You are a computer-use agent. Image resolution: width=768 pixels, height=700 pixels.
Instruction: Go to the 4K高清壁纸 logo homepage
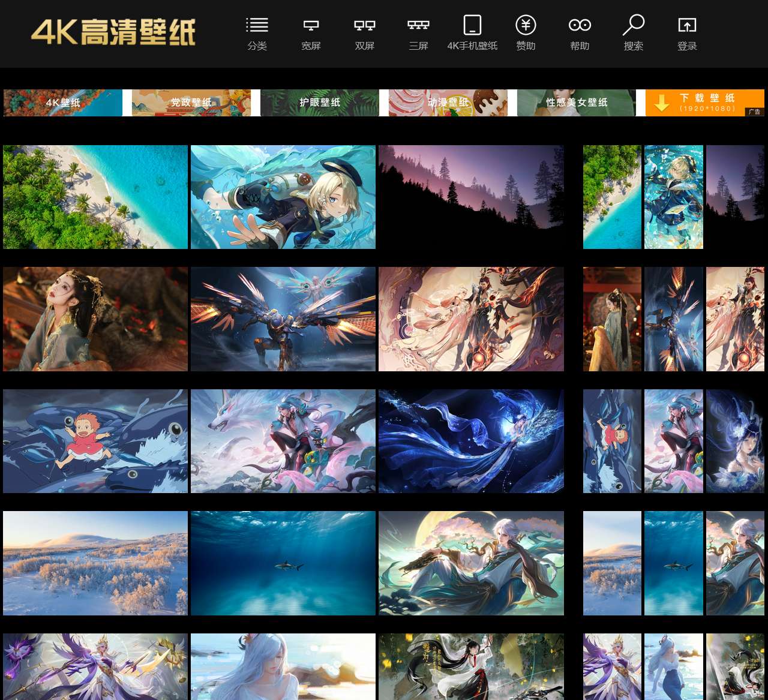tap(113, 32)
